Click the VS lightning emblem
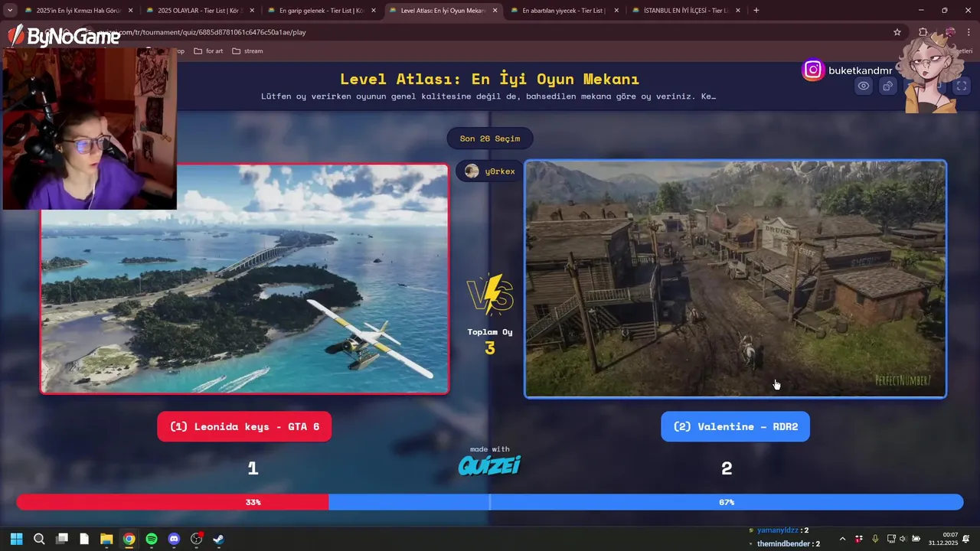Viewport: 980px width, 551px height. click(490, 295)
